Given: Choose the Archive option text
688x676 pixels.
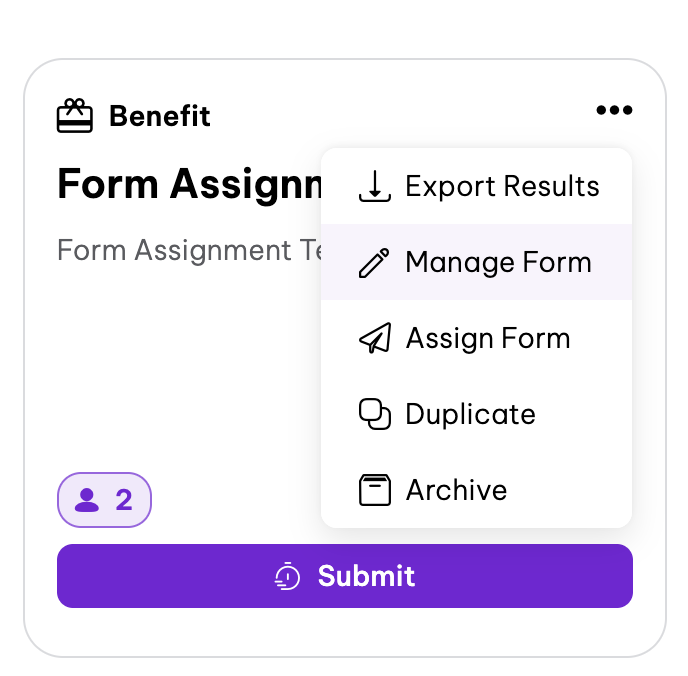Looking at the screenshot, I should [x=456, y=490].
